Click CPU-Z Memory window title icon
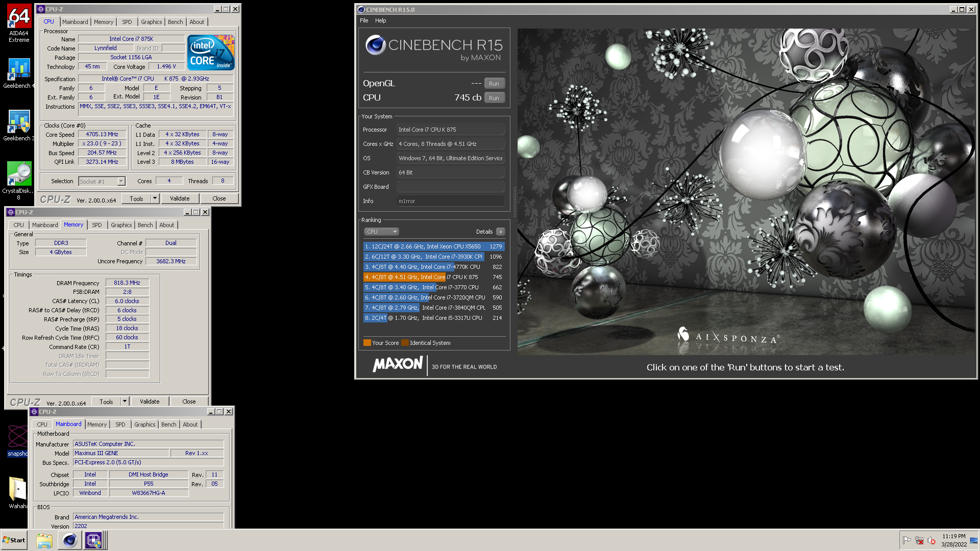This screenshot has width=980, height=551. pyautogui.click(x=11, y=212)
